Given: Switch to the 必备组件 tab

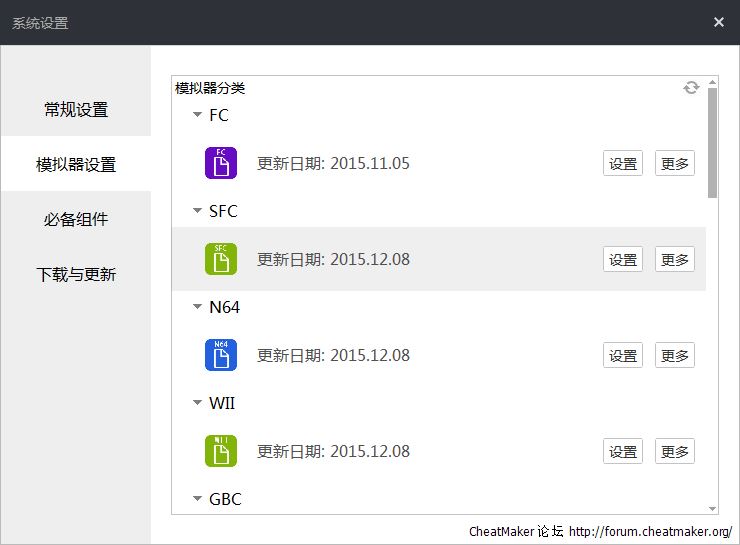Looking at the screenshot, I should tap(76, 219).
